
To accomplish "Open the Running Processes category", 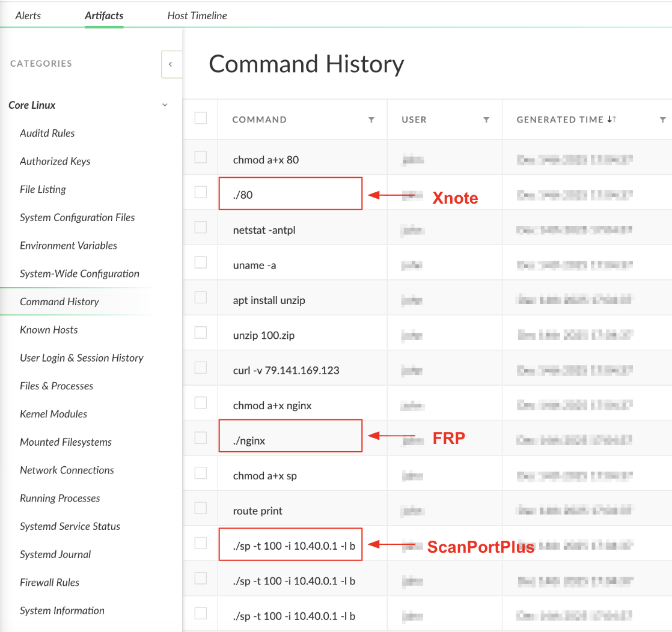I will 60,498.
